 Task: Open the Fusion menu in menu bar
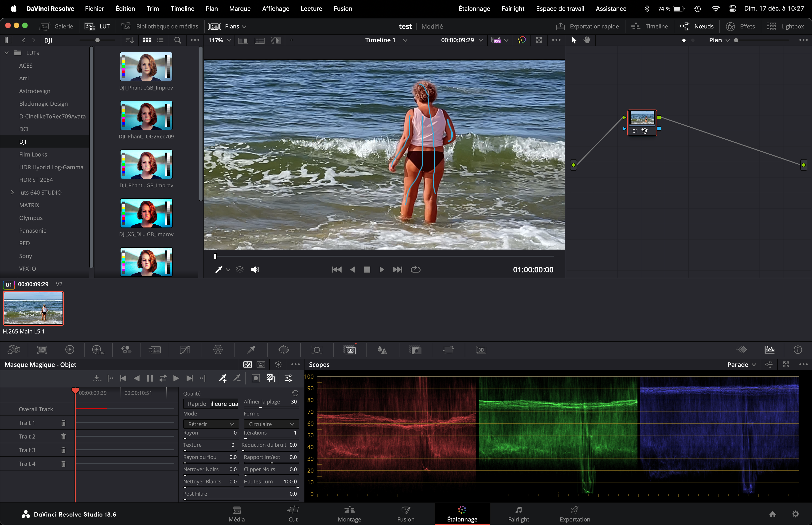tap(343, 8)
